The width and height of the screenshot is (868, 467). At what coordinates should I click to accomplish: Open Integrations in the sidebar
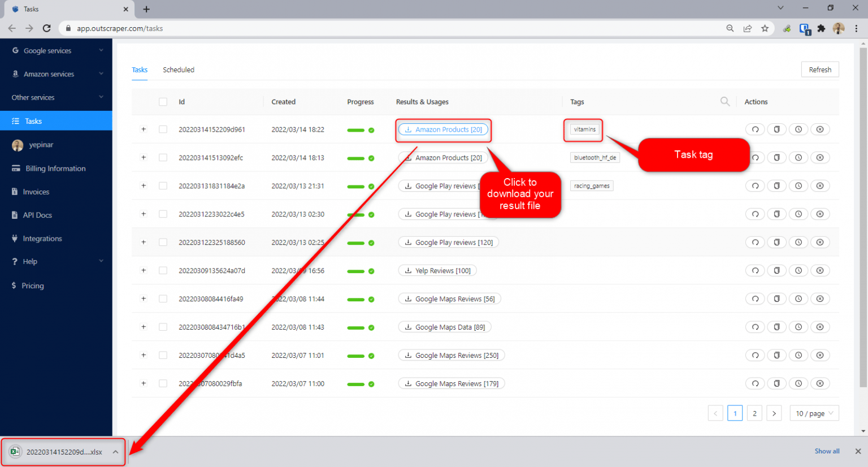coord(42,238)
